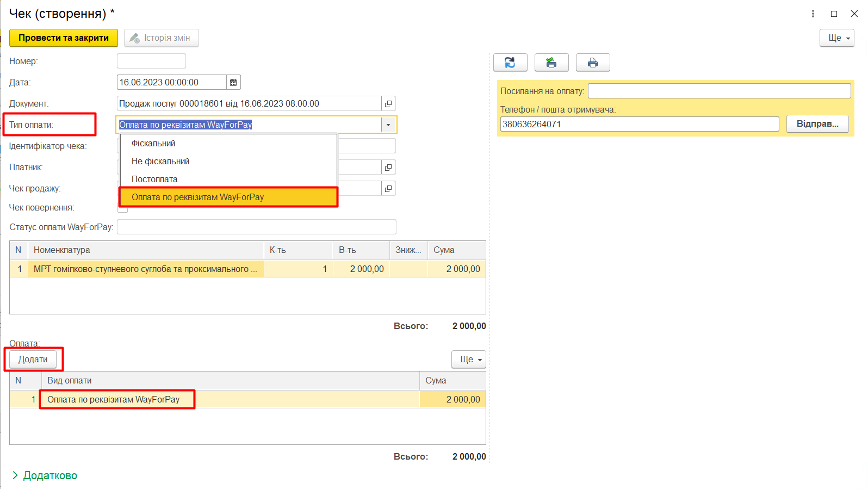Click the open icon for Чек продажу
This screenshot has width=868, height=489.
click(x=388, y=189)
